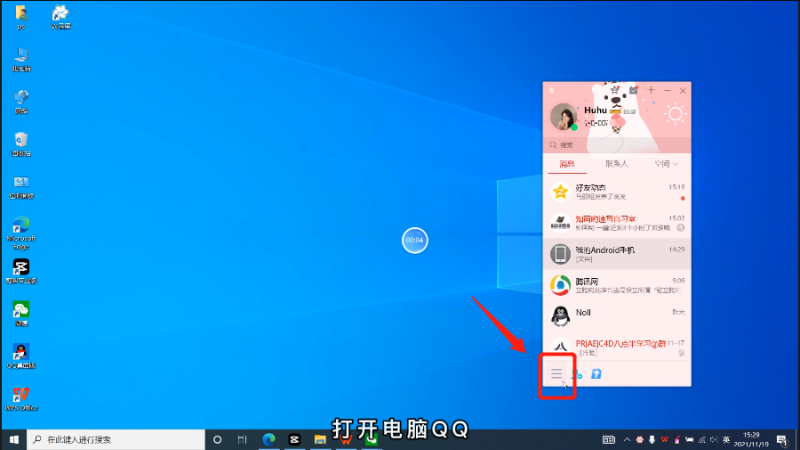Image resolution: width=800 pixels, height=450 pixels.
Task: Open the QQ main menu hamburger icon
Action: pos(556,374)
